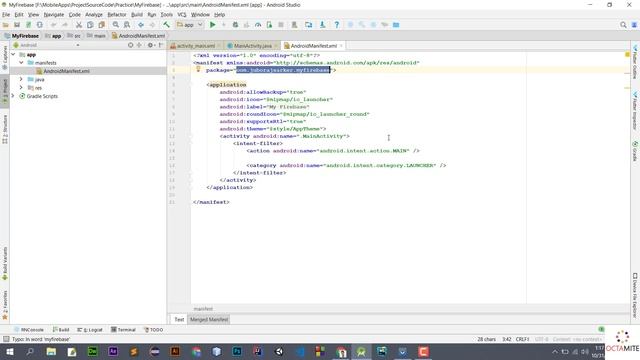Click the Make Project hammer icon

(166, 25)
